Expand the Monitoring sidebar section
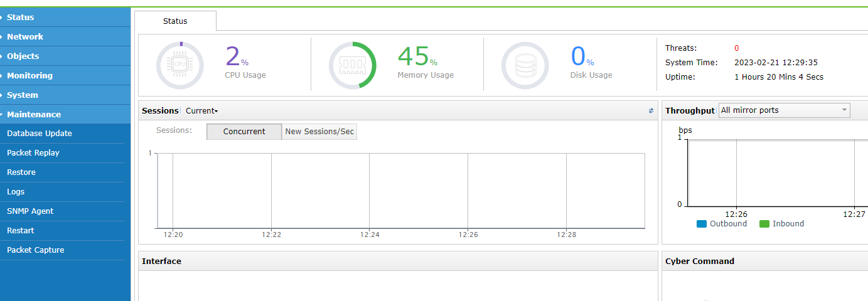This screenshot has width=868, height=301. point(65,75)
